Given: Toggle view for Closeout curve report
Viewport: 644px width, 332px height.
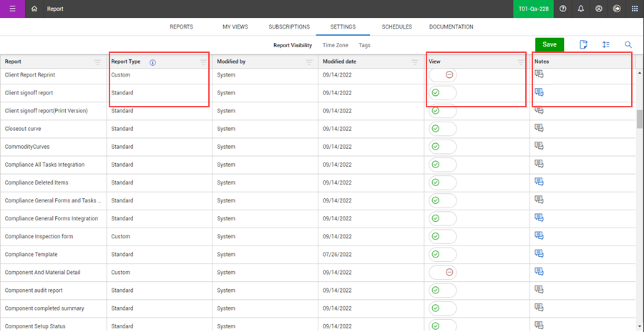Looking at the screenshot, I should point(442,129).
